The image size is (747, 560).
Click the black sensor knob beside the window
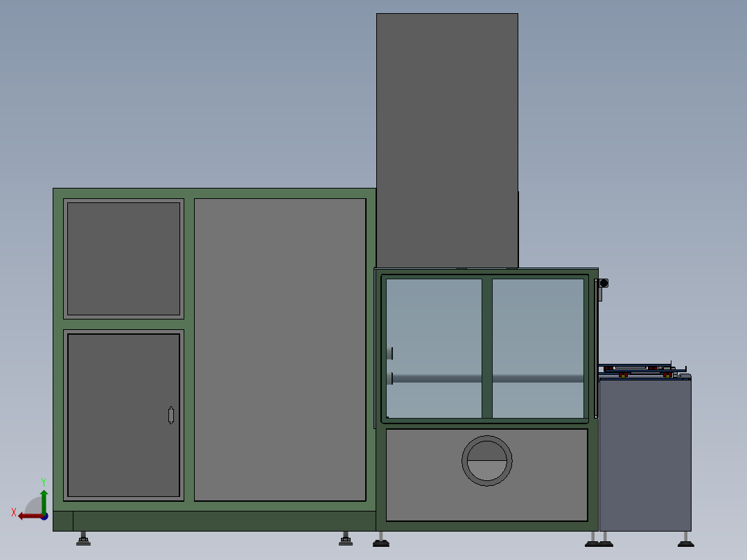coord(604,283)
